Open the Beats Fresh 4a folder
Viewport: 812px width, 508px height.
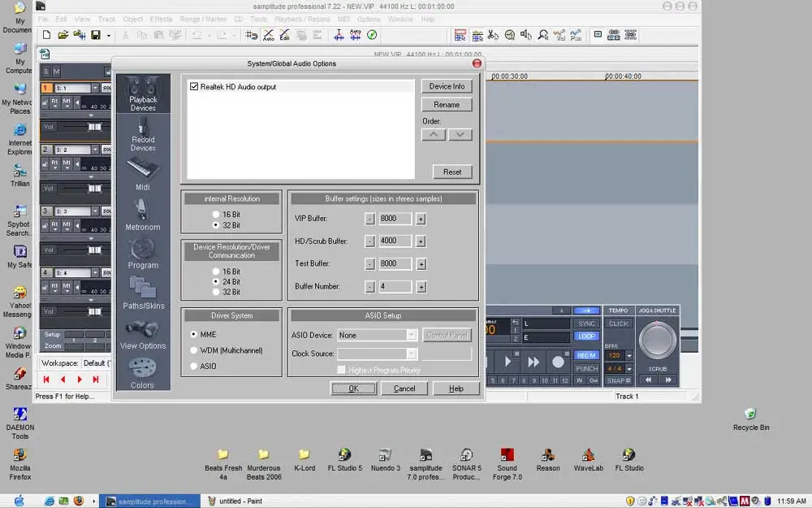pos(223,464)
